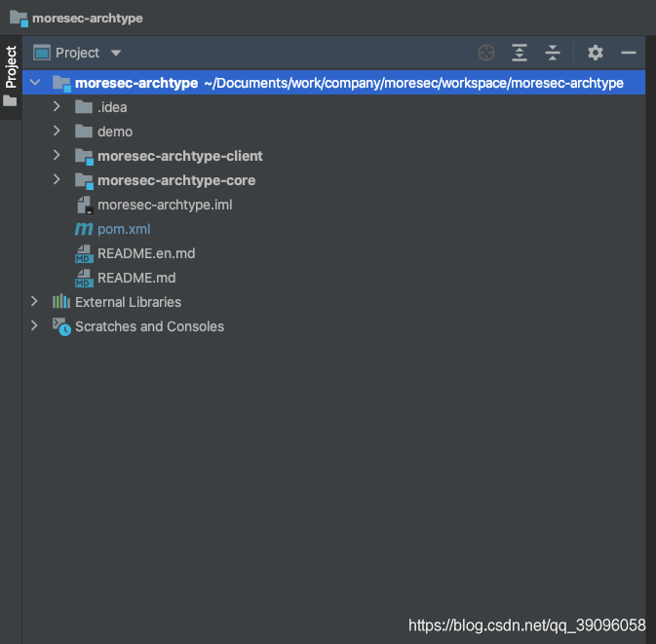
Task: Click moresec-archtype breadcrumb in title bar
Action: pyautogui.click(x=88, y=18)
